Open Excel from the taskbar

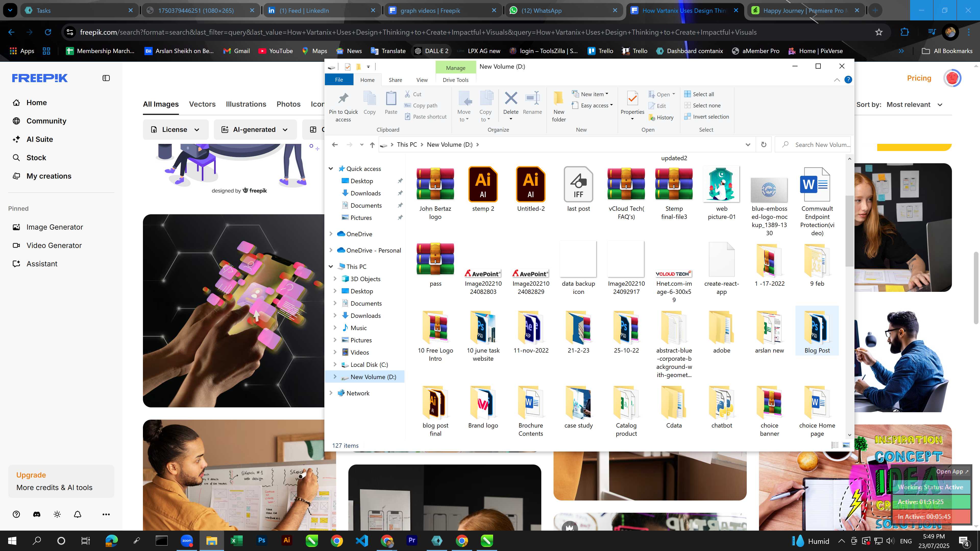(x=236, y=540)
